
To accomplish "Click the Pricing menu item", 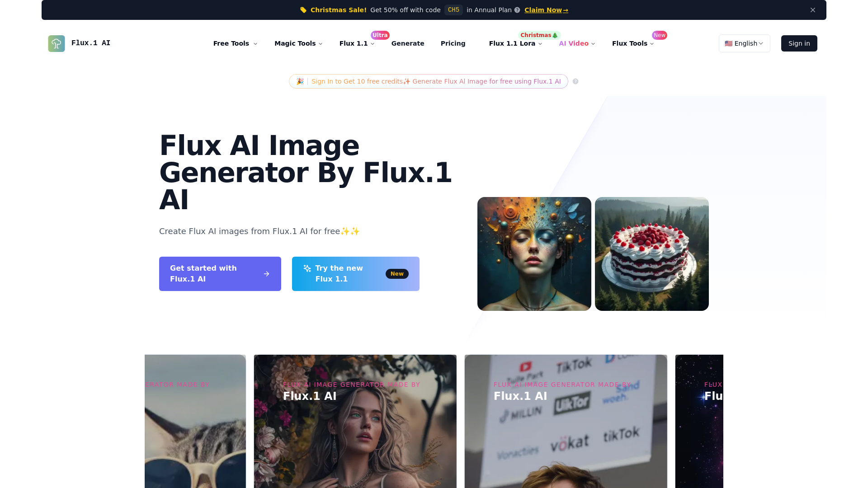I will 453,43.
